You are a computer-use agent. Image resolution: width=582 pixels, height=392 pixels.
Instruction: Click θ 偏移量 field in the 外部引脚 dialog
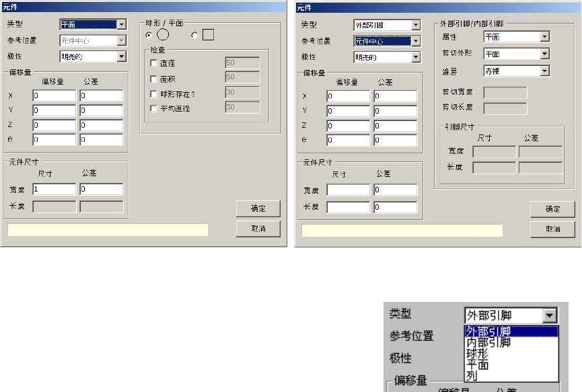[348, 140]
